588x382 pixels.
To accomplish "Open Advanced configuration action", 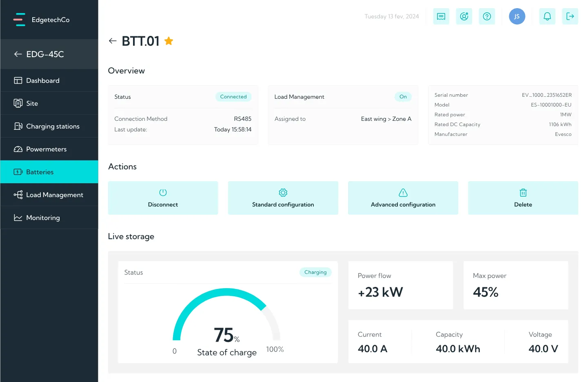I will [403, 198].
